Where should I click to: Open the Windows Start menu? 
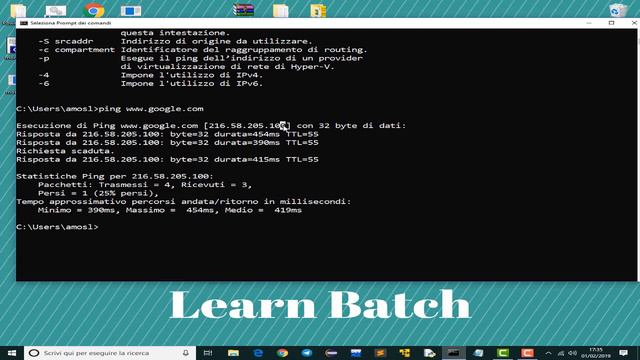pos(11,353)
